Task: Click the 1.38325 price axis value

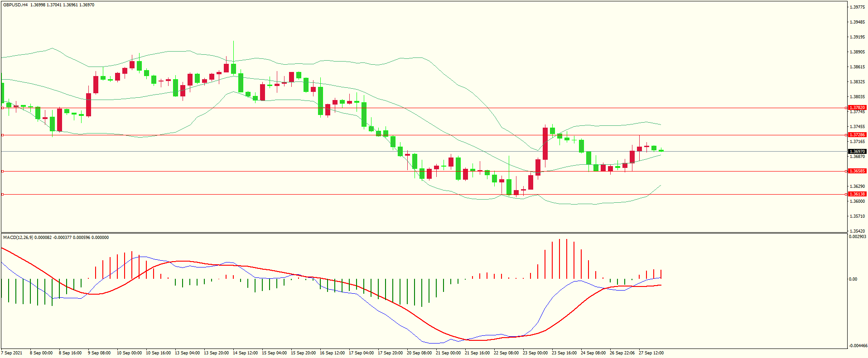Action: point(858,82)
